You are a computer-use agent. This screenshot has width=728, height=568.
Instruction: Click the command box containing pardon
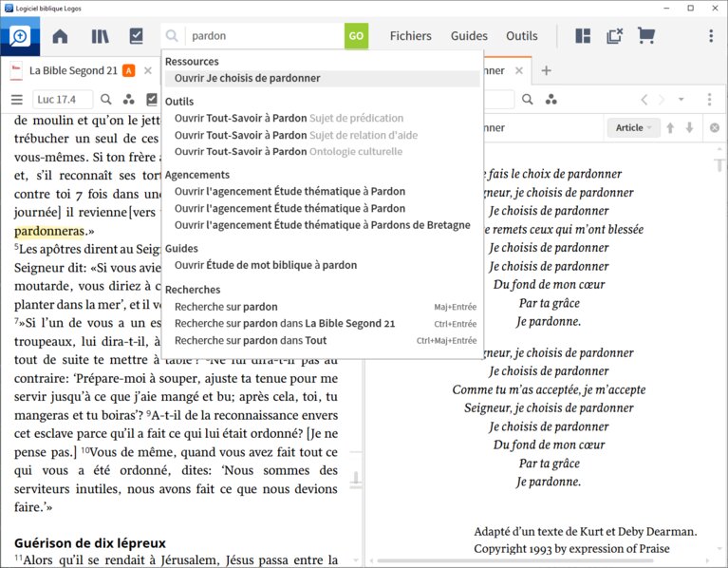click(266, 36)
